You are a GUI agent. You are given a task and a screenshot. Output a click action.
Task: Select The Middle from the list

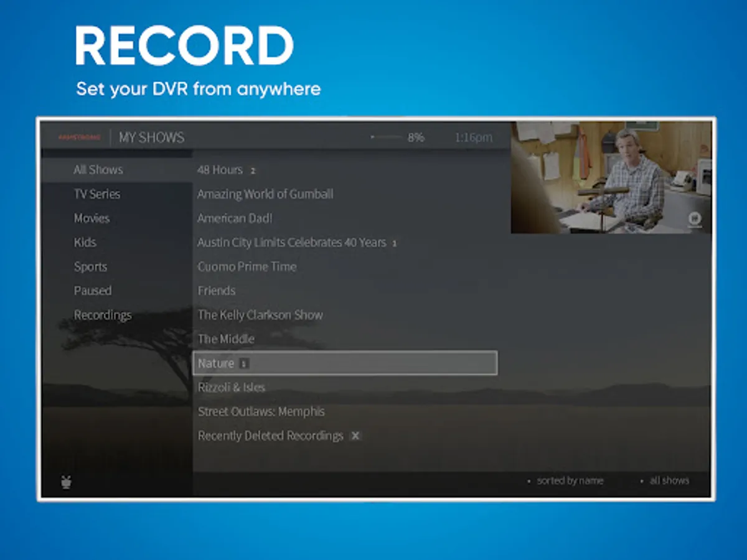click(x=226, y=339)
